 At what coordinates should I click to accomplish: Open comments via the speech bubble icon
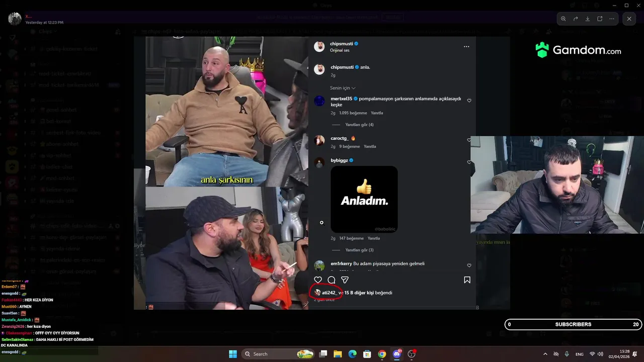tap(332, 280)
